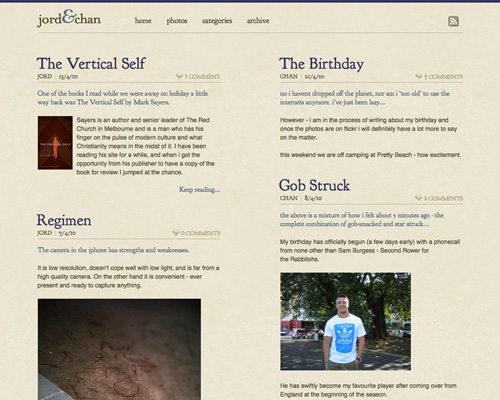
Task: Click the comment bubble icon on Regimen
Action: [176, 233]
